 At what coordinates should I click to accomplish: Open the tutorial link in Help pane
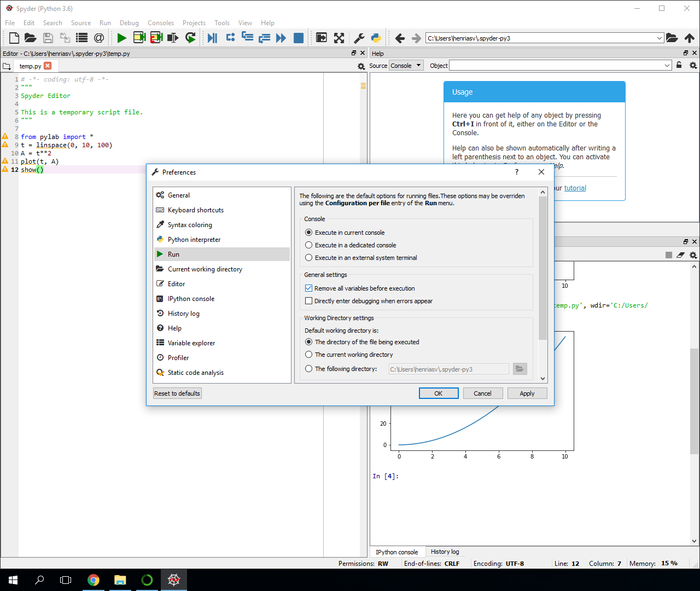[x=575, y=188]
